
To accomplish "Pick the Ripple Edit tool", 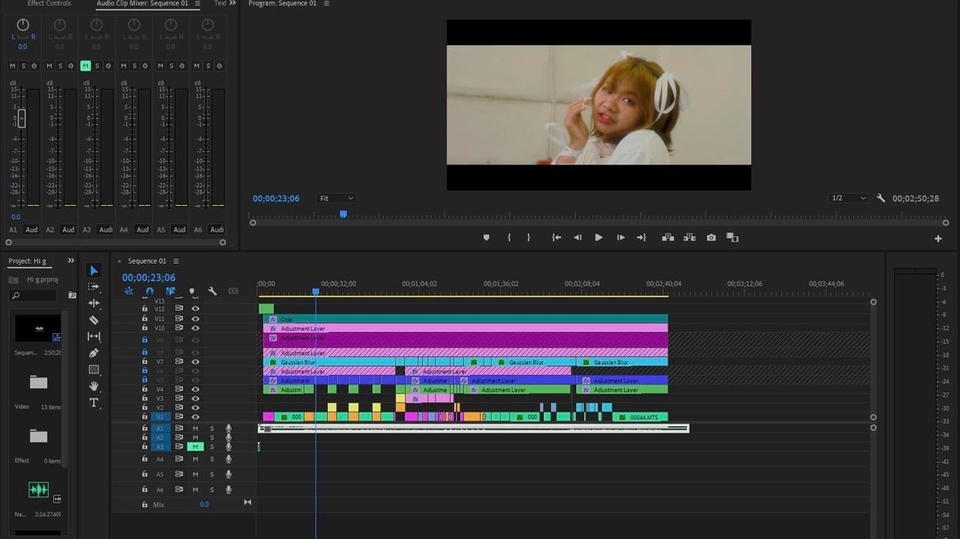I will [x=94, y=303].
